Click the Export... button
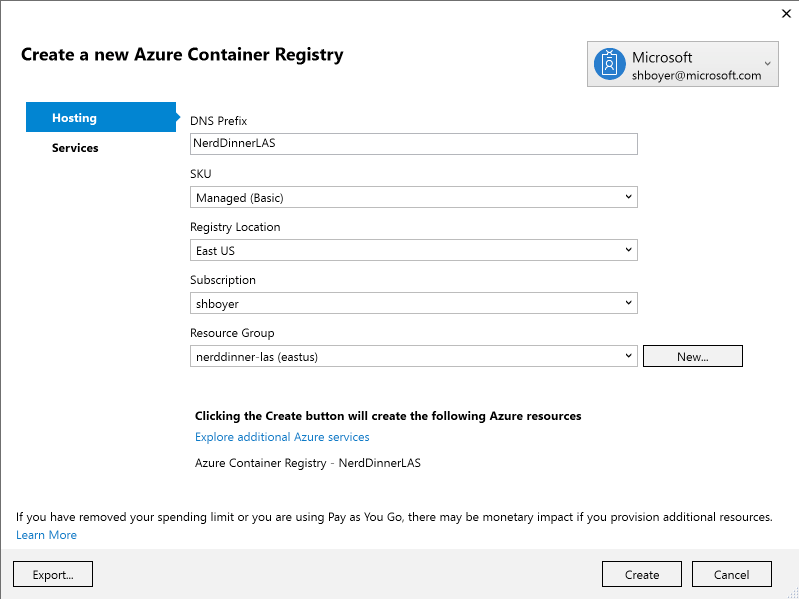799x599 pixels. tap(53, 574)
